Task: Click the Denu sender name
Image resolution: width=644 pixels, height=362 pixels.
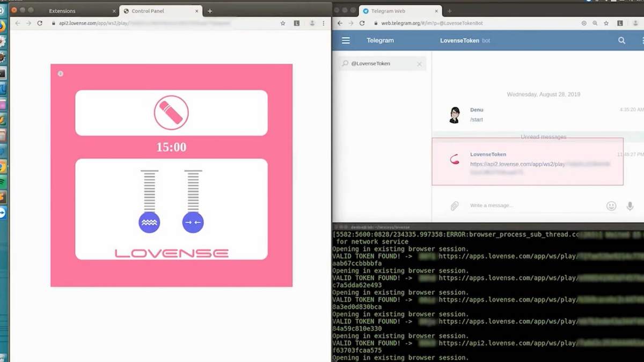Action: point(477,109)
